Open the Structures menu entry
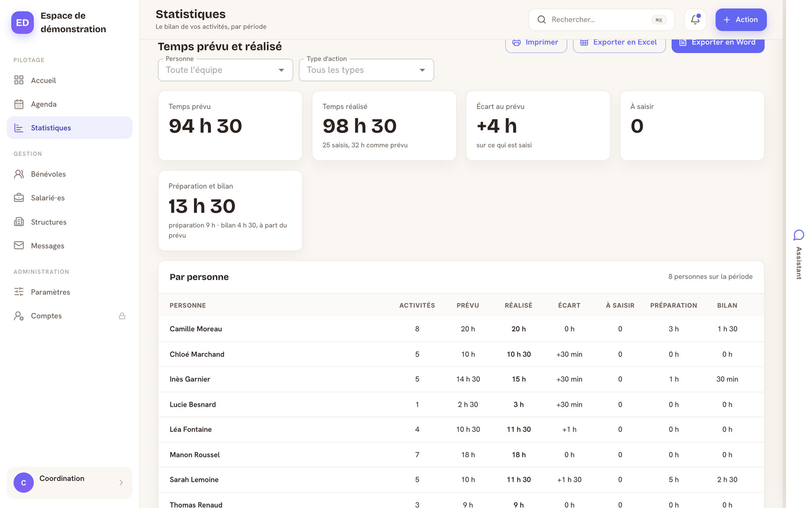The image size is (812, 508). click(x=69, y=222)
